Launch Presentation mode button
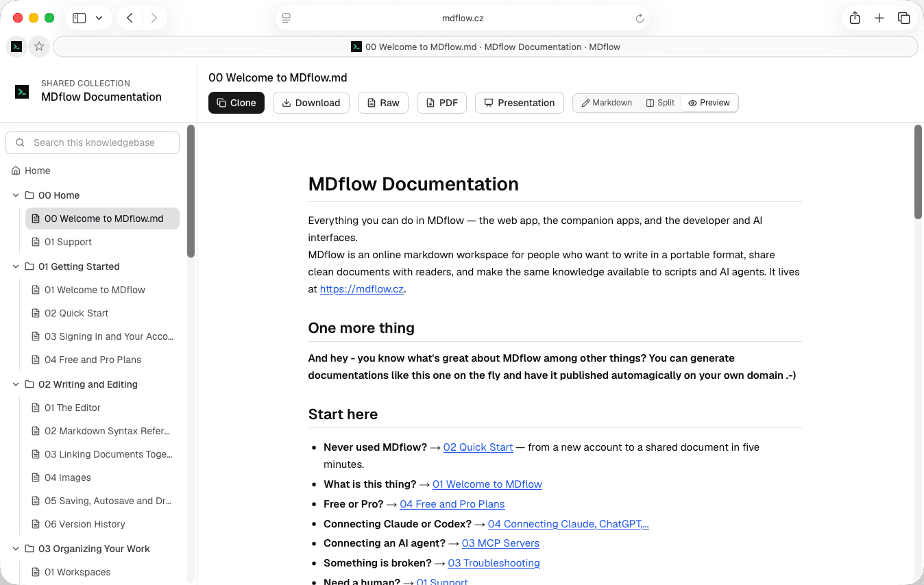 (520, 103)
